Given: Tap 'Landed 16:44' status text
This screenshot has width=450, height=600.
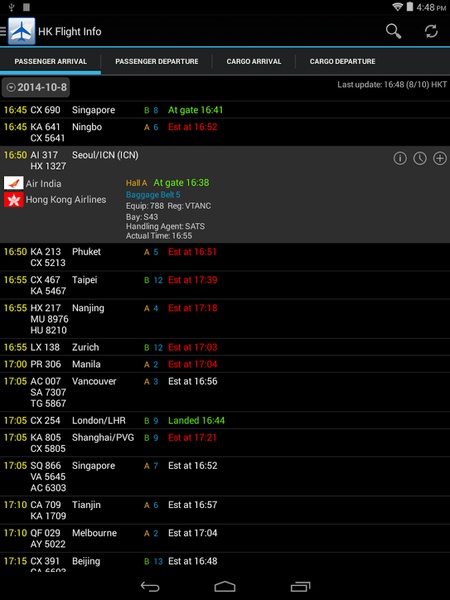Looking at the screenshot, I should click(196, 420).
